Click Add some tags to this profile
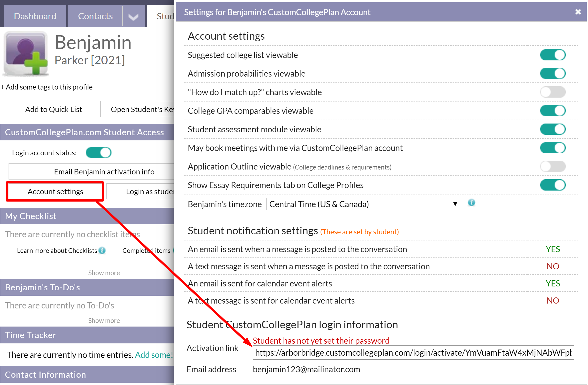Viewport: 588px width, 385px height. (x=46, y=87)
